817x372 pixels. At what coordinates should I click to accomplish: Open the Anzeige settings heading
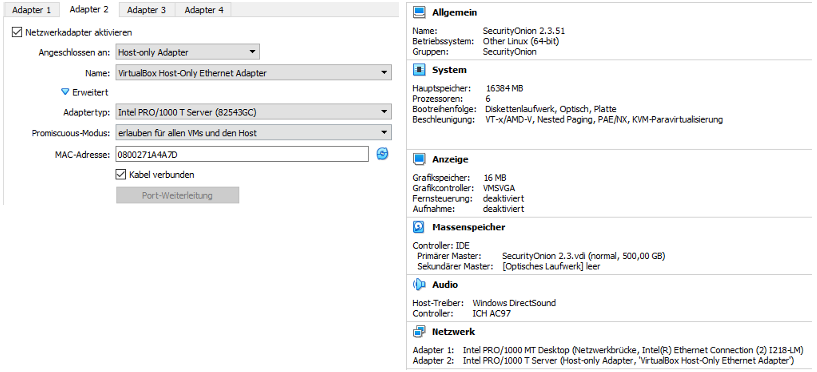tap(450, 159)
